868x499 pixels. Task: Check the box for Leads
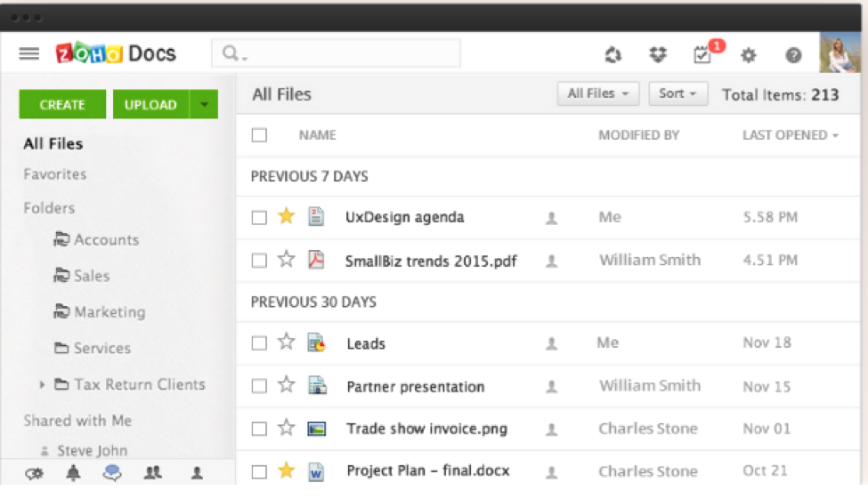pos(259,343)
